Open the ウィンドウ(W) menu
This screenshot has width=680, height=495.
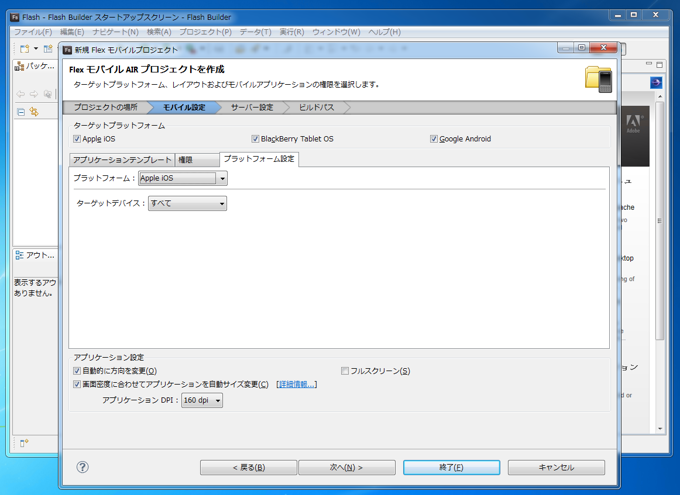336,32
